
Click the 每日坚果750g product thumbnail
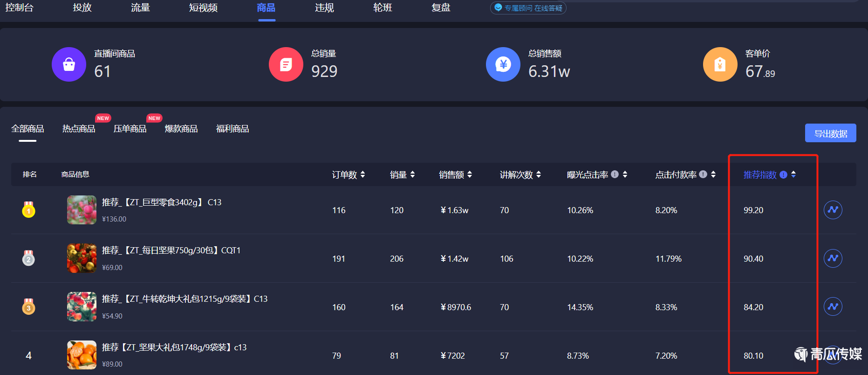point(82,258)
